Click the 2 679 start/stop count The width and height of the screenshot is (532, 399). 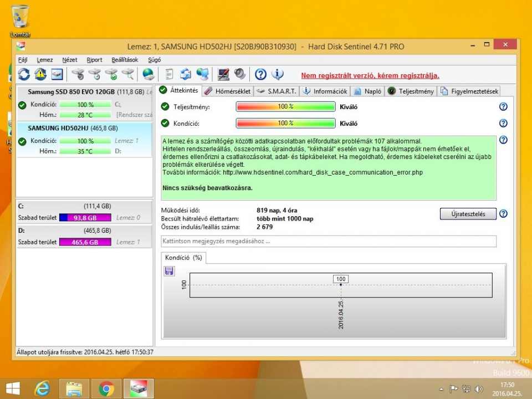tap(265, 227)
